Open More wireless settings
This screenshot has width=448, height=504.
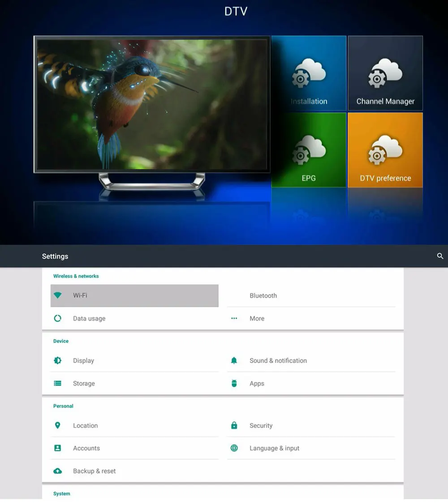pos(311,318)
